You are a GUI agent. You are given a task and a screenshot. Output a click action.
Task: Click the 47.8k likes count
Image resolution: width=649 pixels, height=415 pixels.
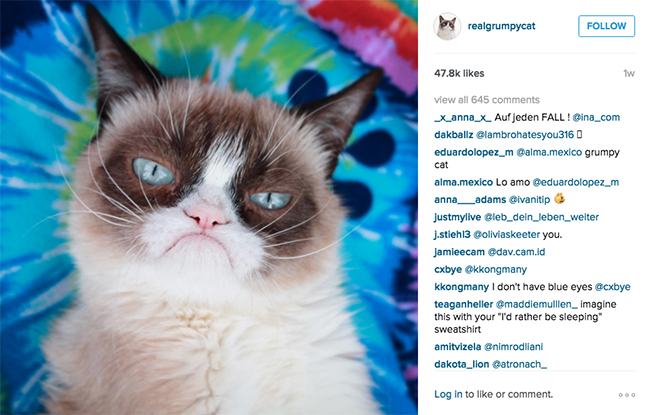(x=459, y=74)
